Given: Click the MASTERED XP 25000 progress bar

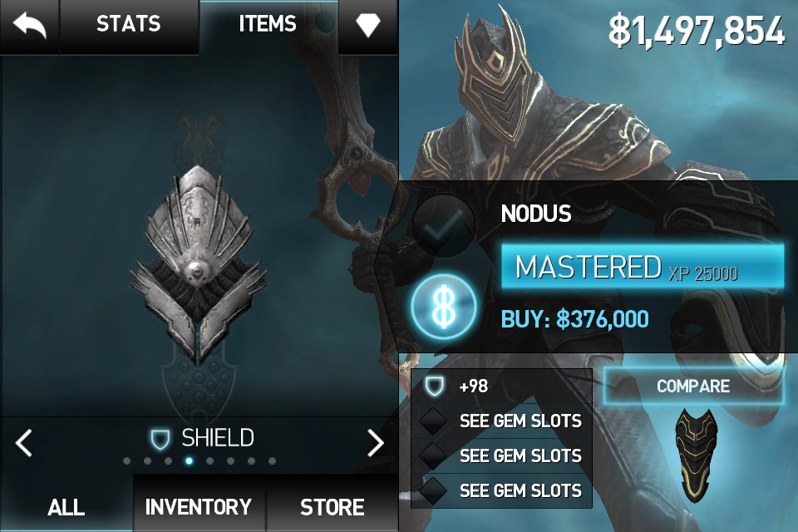Looking at the screenshot, I should 643,267.
